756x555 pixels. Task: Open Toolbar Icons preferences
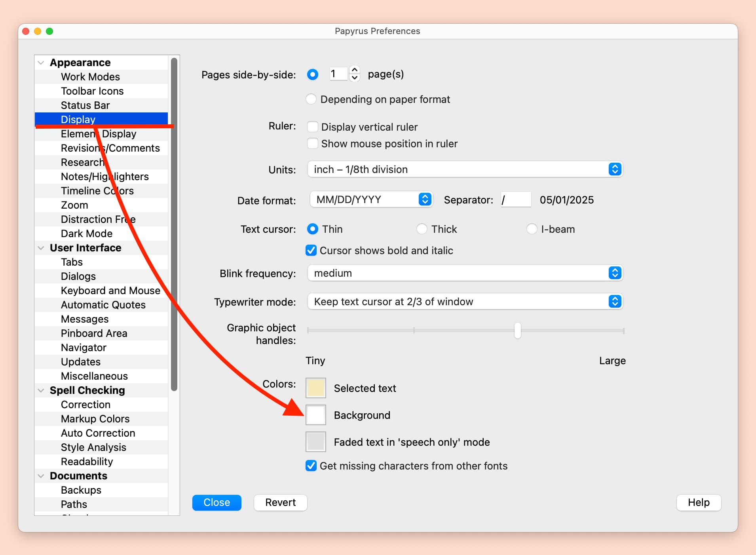(101, 91)
